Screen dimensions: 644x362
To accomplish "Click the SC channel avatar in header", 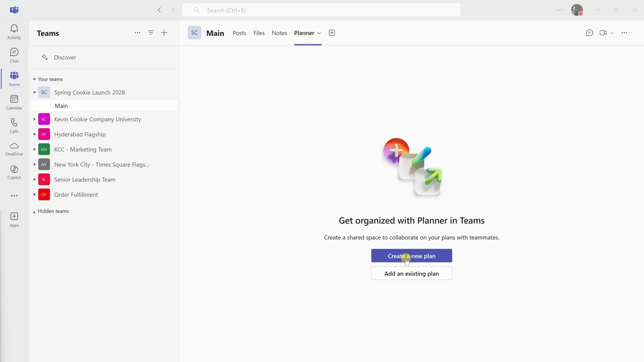I will 195,33.
